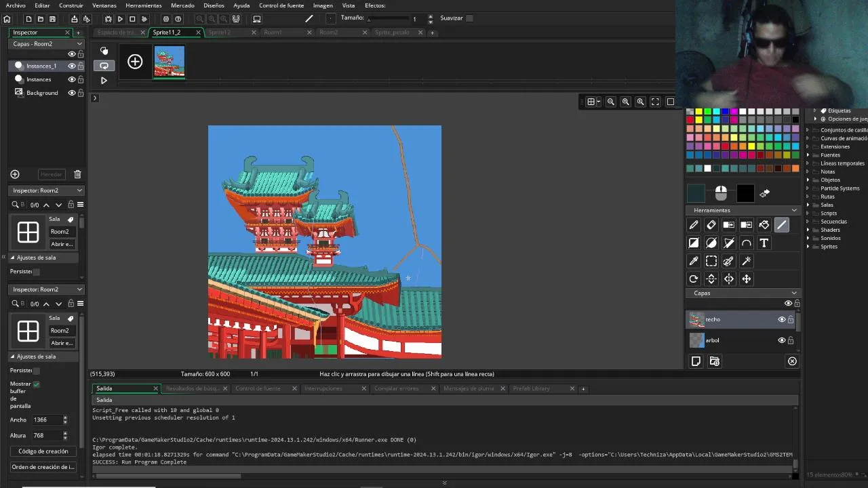Image resolution: width=868 pixels, height=488 pixels.
Task: Open the Archivo menu
Action: click(x=16, y=5)
